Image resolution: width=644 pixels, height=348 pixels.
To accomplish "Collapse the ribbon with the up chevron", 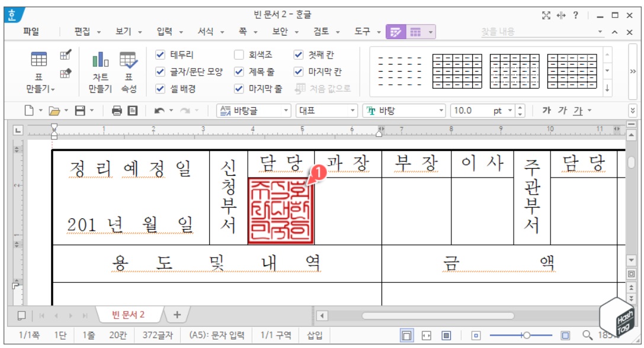I will (x=615, y=32).
